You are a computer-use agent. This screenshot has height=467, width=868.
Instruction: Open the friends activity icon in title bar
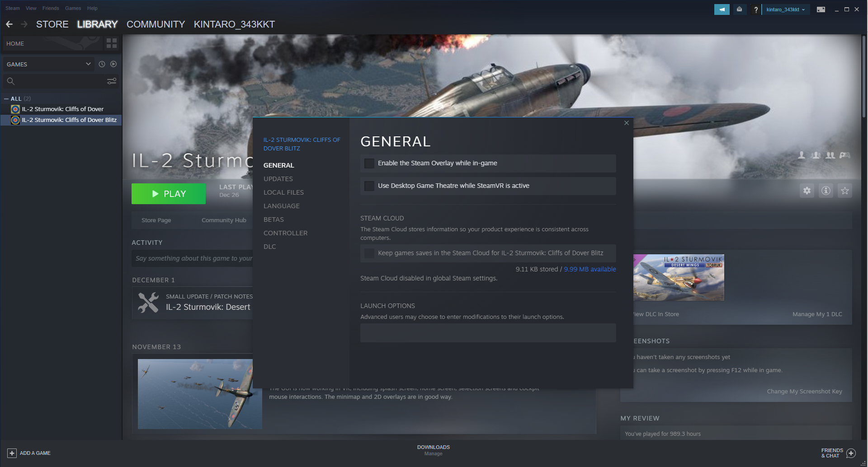click(x=740, y=9)
